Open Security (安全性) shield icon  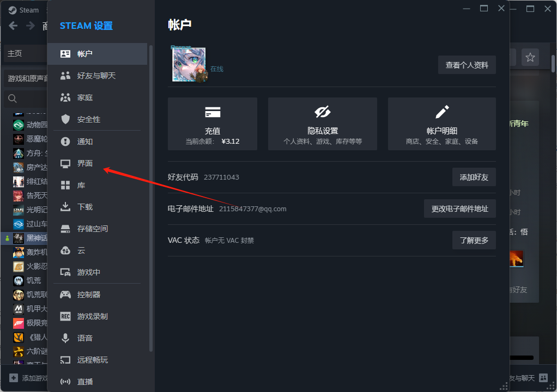(x=65, y=119)
